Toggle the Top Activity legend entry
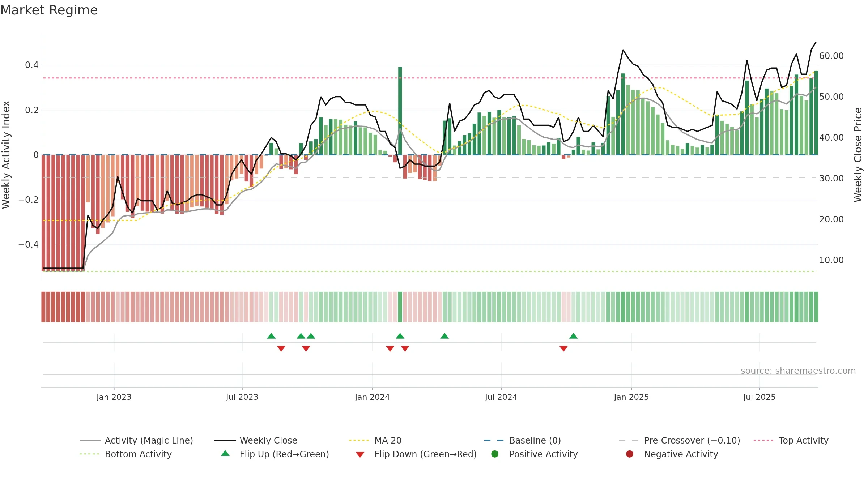The image size is (868, 488). click(791, 440)
